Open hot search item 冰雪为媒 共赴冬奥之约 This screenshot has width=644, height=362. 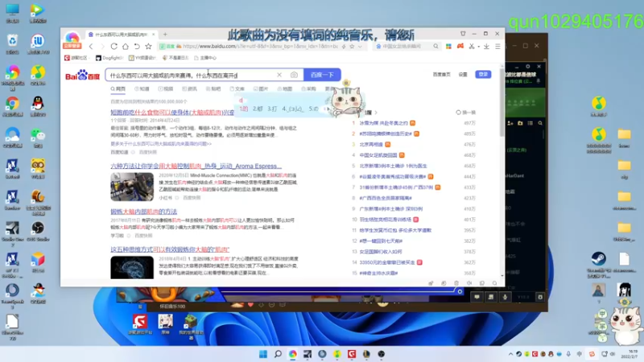tap(384, 123)
